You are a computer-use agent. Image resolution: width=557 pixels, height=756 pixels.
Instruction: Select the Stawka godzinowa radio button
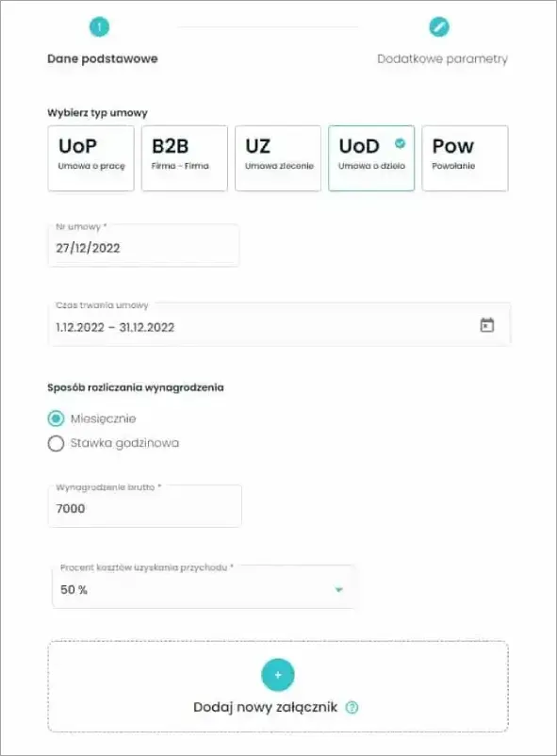(x=56, y=442)
